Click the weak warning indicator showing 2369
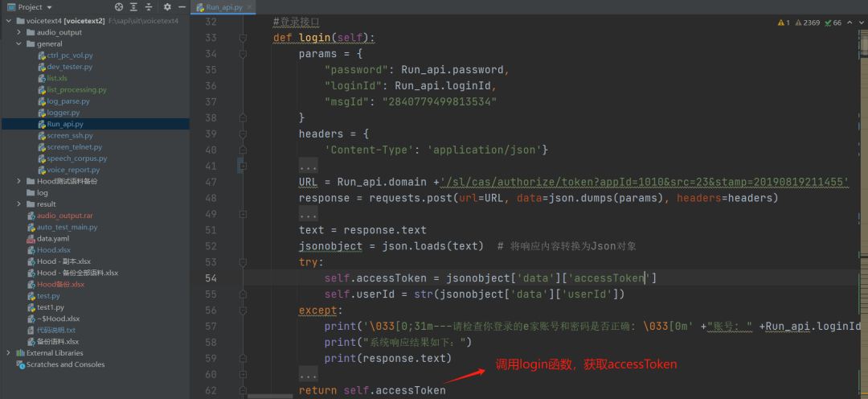868x399 pixels. [808, 23]
